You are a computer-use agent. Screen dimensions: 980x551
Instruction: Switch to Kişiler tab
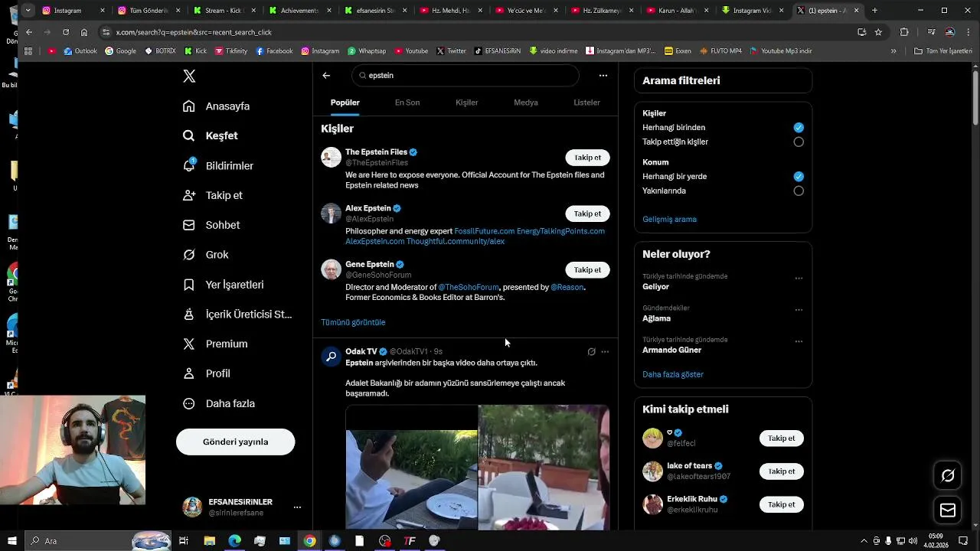[x=467, y=103]
